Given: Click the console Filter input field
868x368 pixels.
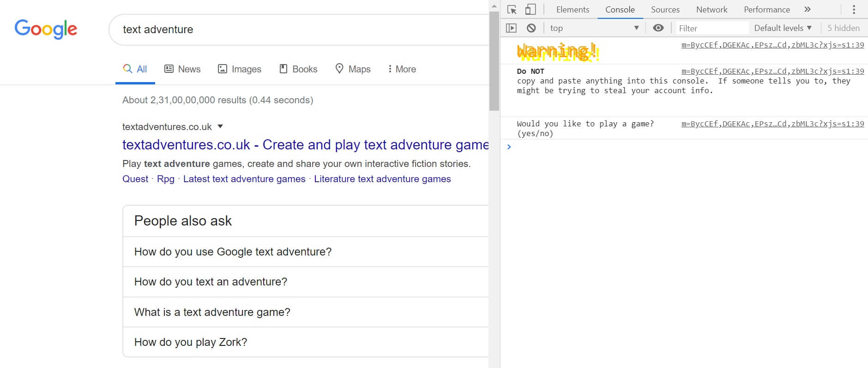Looking at the screenshot, I should [712, 28].
